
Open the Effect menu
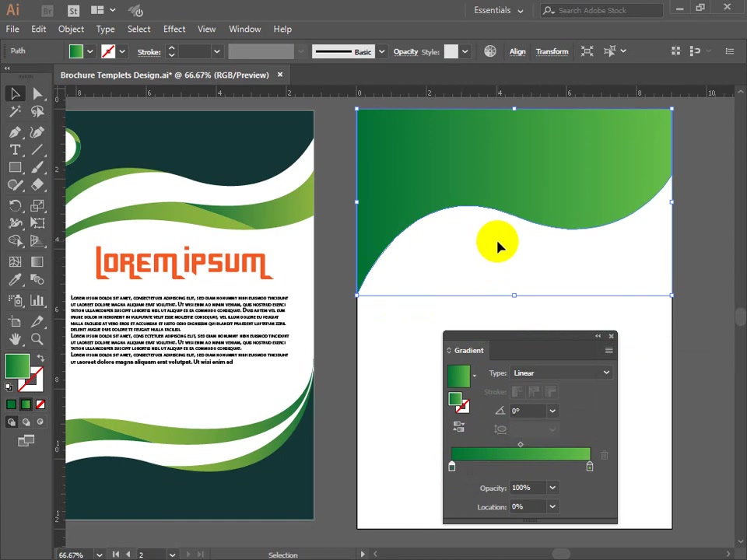click(174, 29)
